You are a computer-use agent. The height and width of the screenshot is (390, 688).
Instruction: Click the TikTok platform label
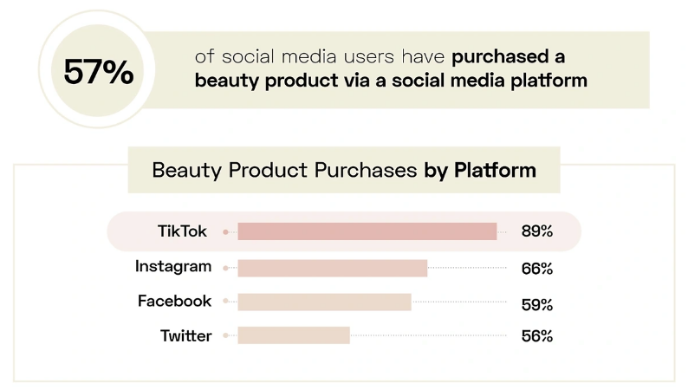point(182,231)
